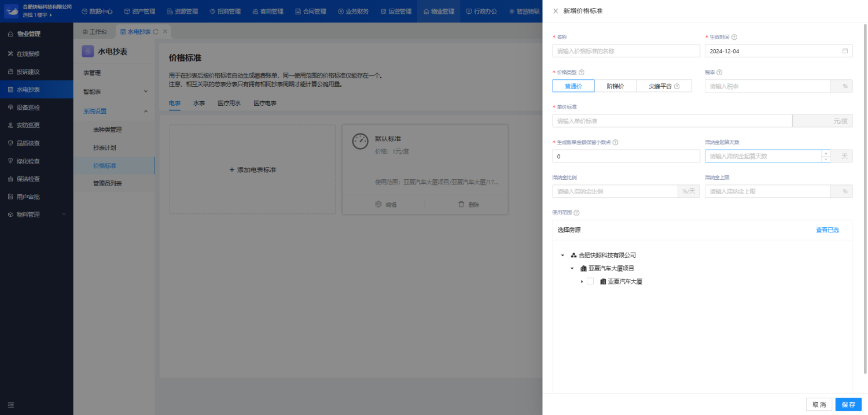The height and width of the screenshot is (415, 868).
Task: Open the calendar icon in 生效时间 field
Action: point(845,51)
